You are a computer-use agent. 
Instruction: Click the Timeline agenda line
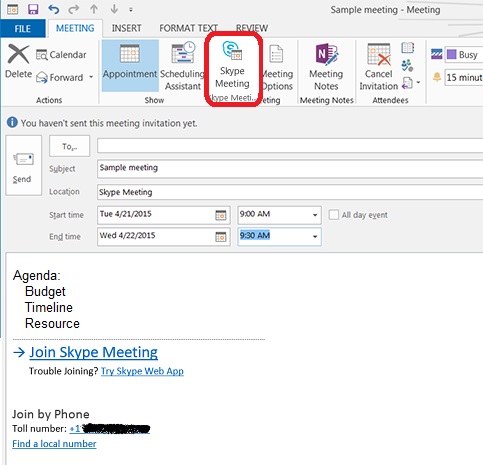pyautogui.click(x=49, y=307)
